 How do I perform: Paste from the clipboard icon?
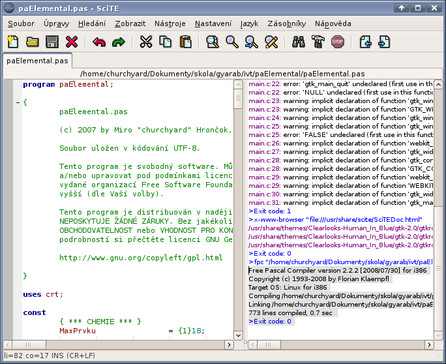(x=186, y=42)
